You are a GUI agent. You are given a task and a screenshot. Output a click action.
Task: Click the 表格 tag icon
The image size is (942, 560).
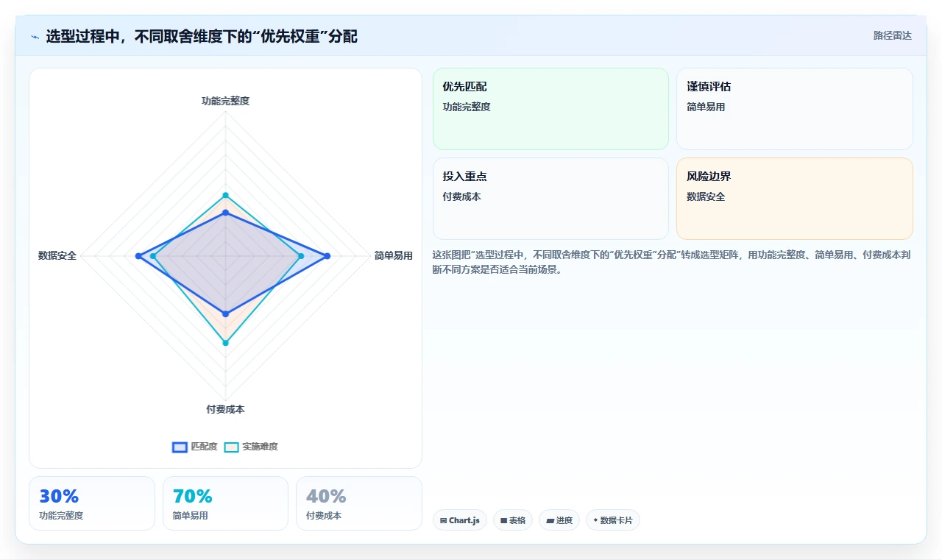click(x=503, y=520)
